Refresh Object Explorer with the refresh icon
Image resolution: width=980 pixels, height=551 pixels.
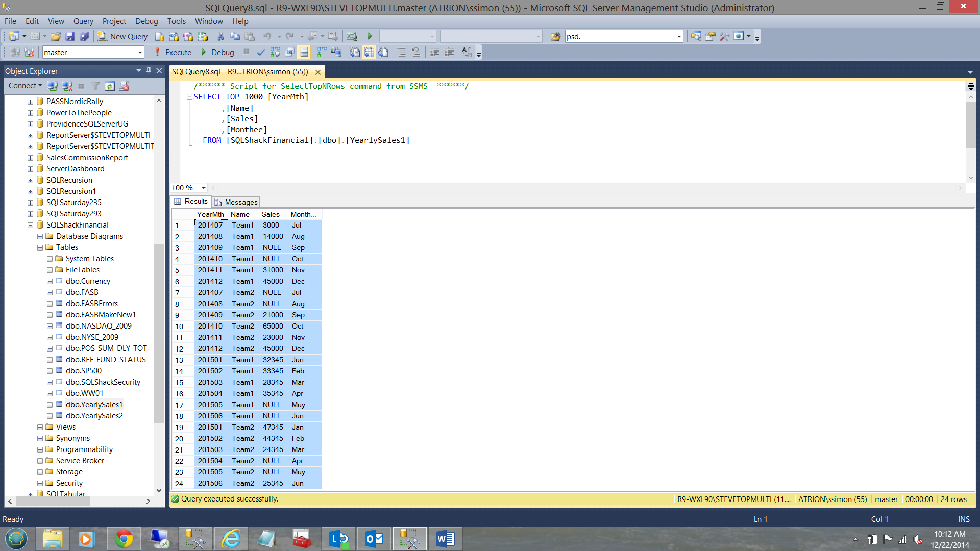110,86
